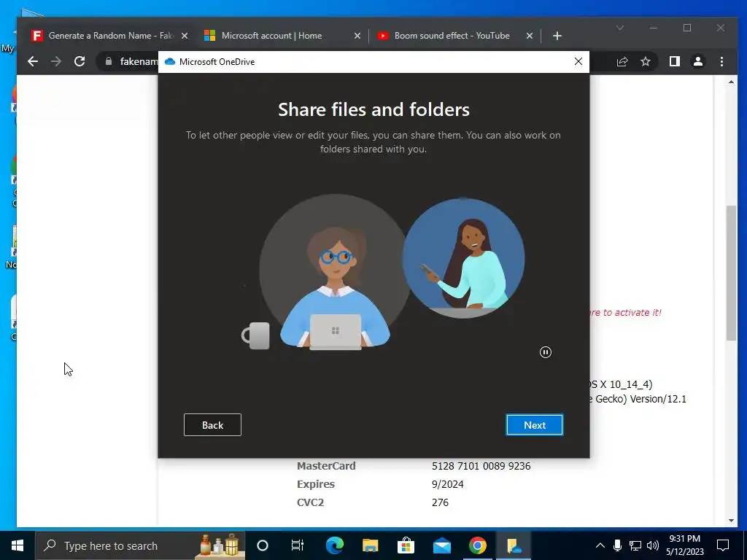Click the CVC2 value 276
The image size is (747, 560).
[440, 502]
